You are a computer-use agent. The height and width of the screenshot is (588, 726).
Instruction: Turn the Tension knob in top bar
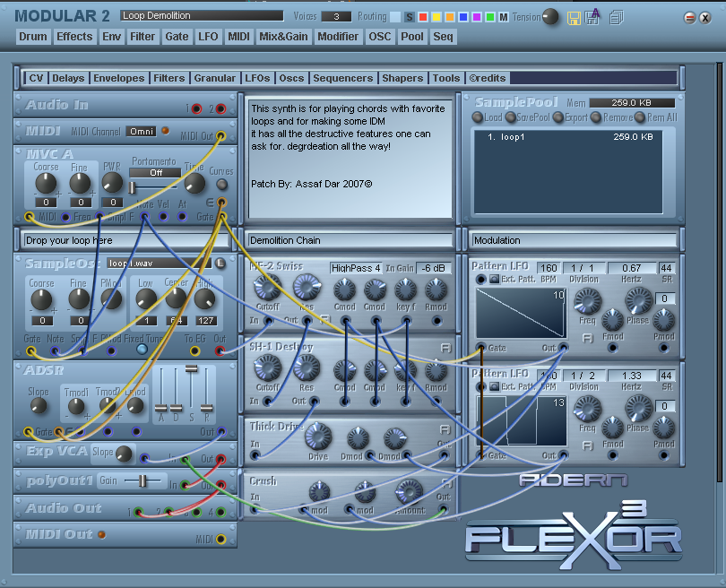point(550,17)
